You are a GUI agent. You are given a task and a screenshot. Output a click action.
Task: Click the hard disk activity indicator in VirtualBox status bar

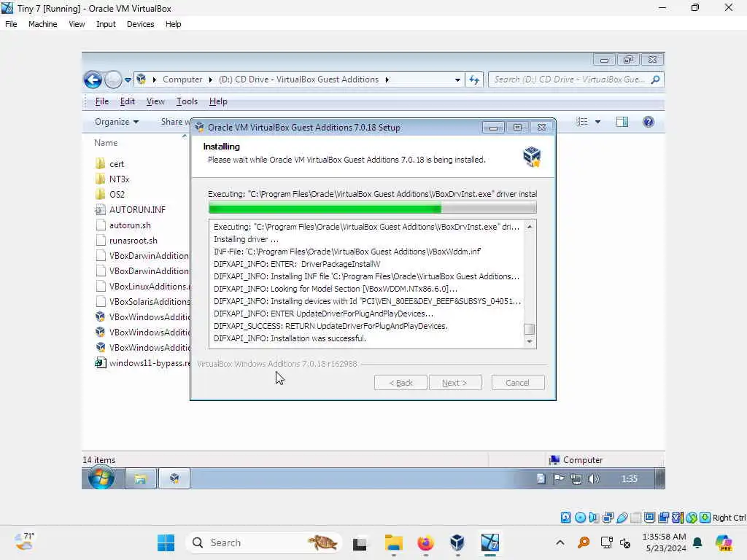[565, 518]
